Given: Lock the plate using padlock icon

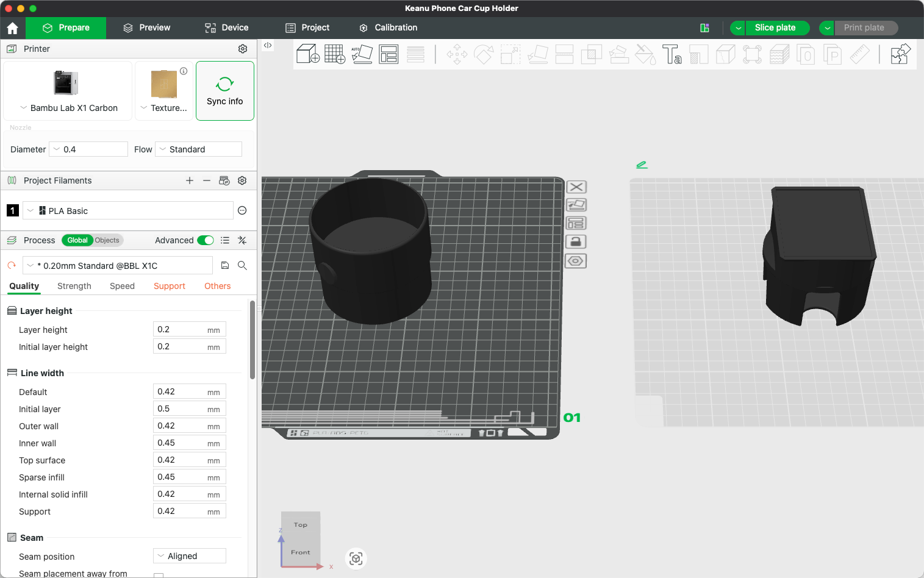Looking at the screenshot, I should 576,242.
